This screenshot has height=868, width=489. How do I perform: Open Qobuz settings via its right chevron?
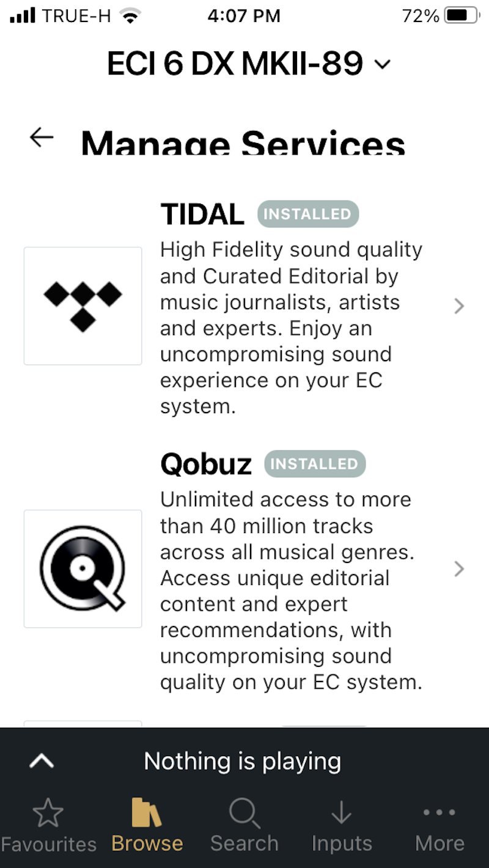click(460, 569)
